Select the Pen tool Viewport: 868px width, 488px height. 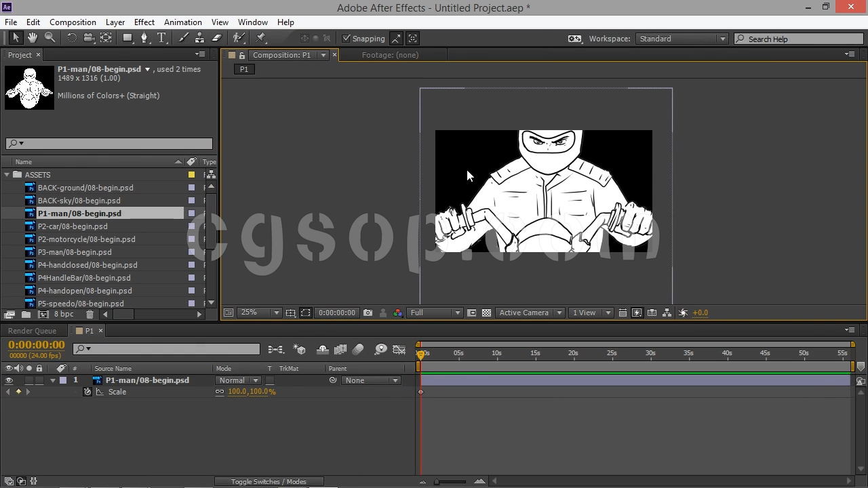[x=144, y=38]
